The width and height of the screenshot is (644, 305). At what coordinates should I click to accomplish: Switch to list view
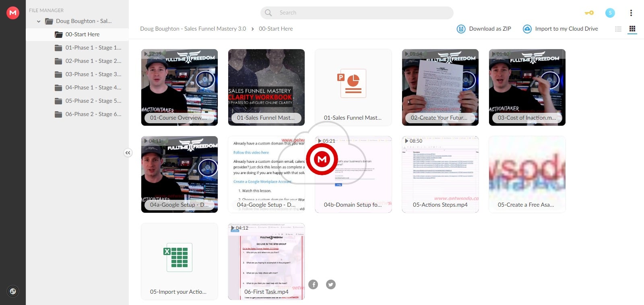click(x=618, y=29)
